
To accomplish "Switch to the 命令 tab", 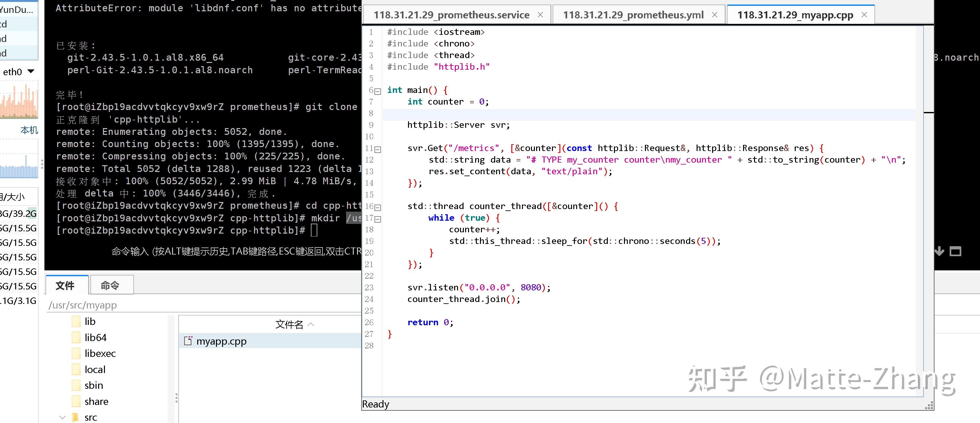I will click(x=111, y=285).
